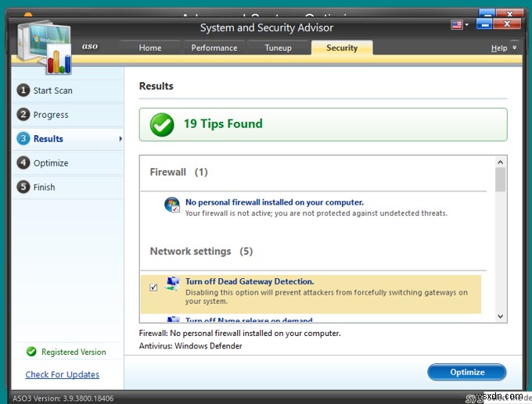Click the results list scrollbar thumb
This screenshot has height=404, width=532.
click(x=500, y=180)
